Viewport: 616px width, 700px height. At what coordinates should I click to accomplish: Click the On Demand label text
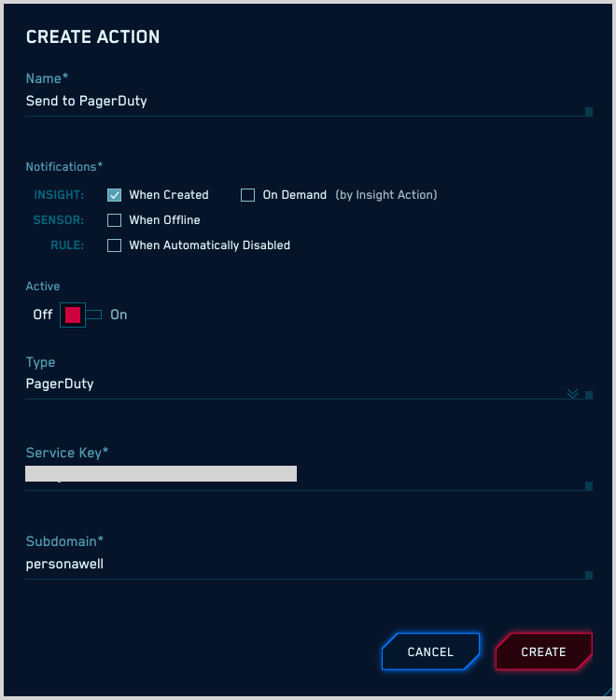[x=295, y=195]
